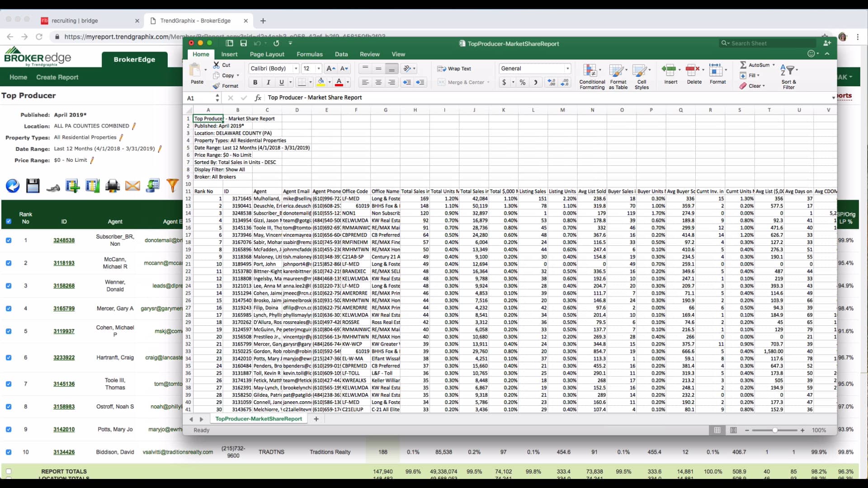Click the Cut scissors icon
Viewport: 868px width, 488px height.
point(217,65)
